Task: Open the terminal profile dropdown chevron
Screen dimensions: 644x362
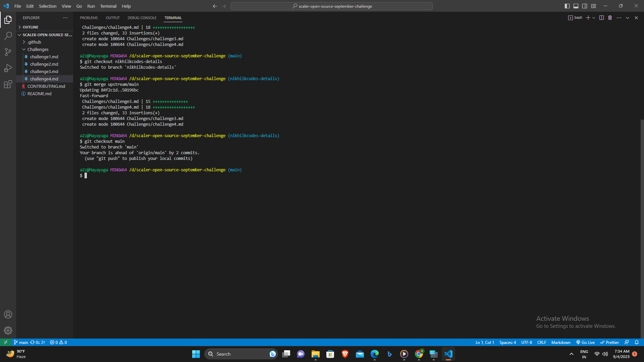Action: 594,17
